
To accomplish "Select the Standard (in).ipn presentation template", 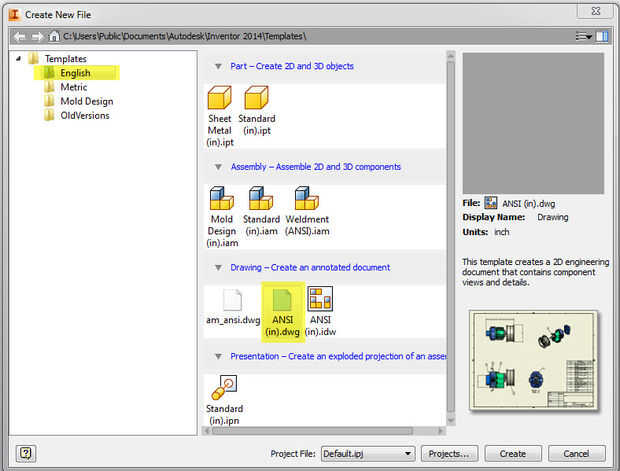I will [x=224, y=387].
